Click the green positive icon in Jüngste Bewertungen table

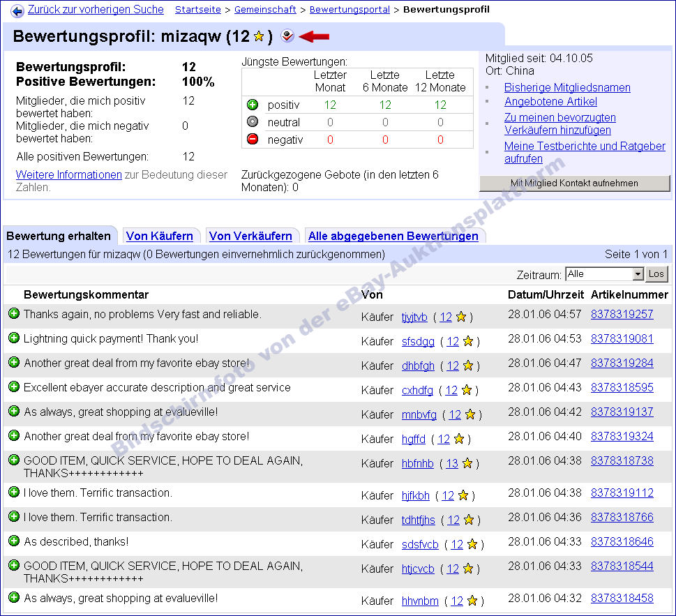point(253,105)
